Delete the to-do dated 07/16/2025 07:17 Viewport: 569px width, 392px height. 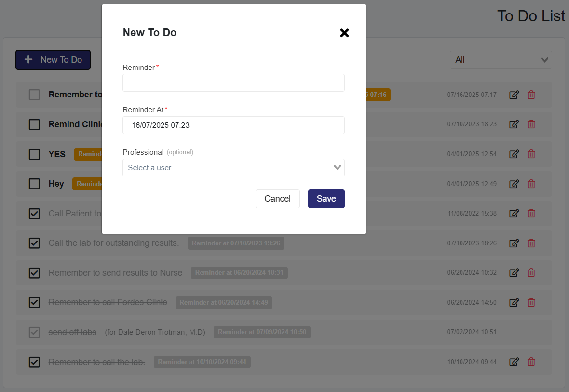531,95
